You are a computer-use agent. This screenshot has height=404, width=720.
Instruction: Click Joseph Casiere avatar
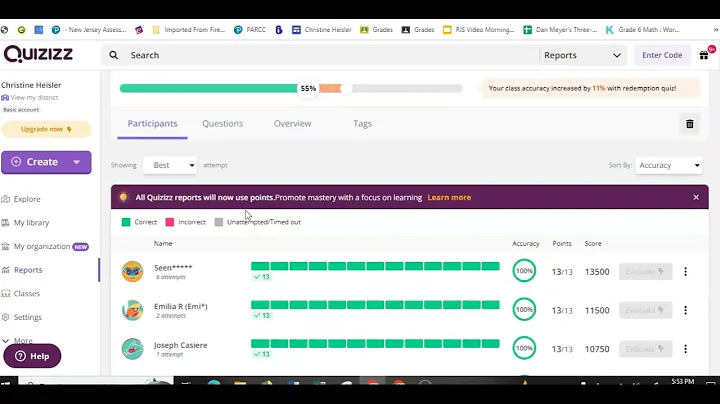[133, 348]
